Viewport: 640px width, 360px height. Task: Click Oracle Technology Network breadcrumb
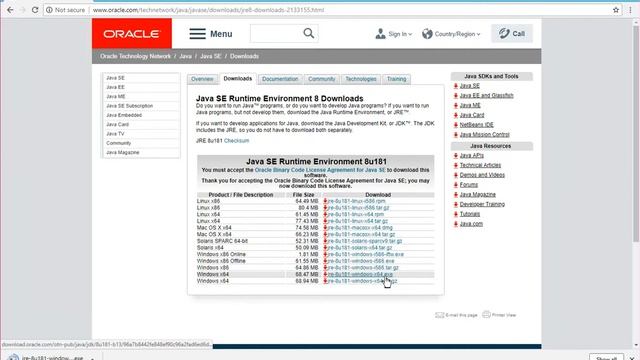(x=136, y=56)
